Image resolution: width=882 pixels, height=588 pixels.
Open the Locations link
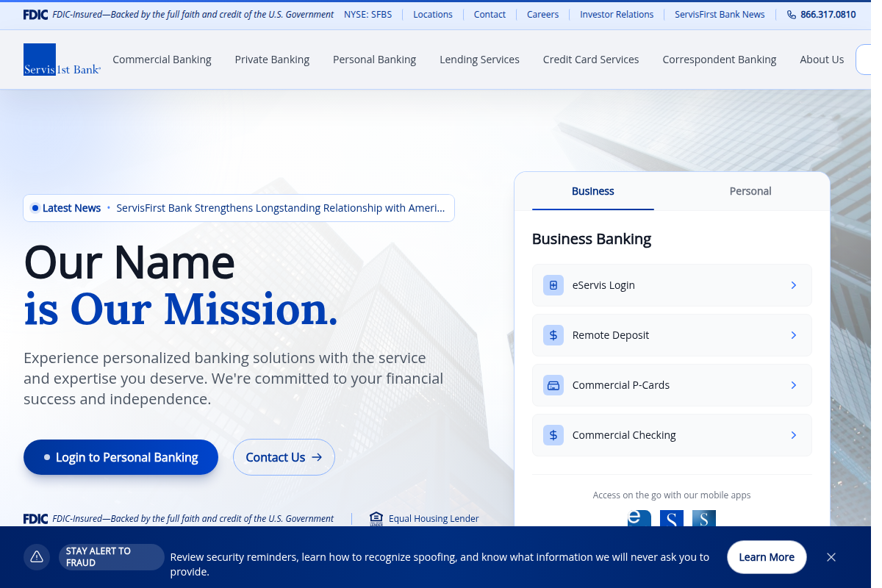click(x=433, y=15)
